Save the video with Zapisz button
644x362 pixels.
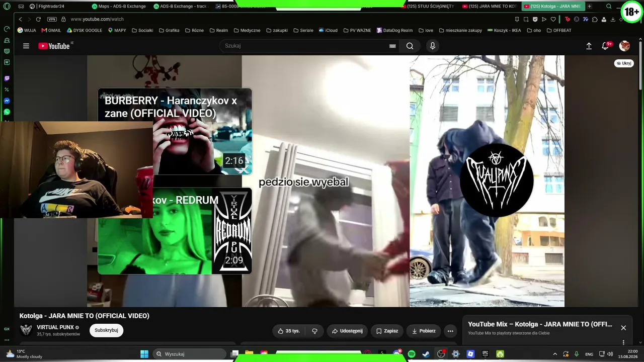[x=387, y=331]
